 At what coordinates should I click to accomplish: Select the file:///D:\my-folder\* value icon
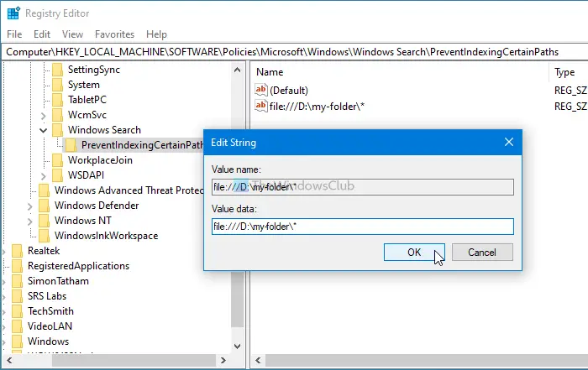click(261, 106)
